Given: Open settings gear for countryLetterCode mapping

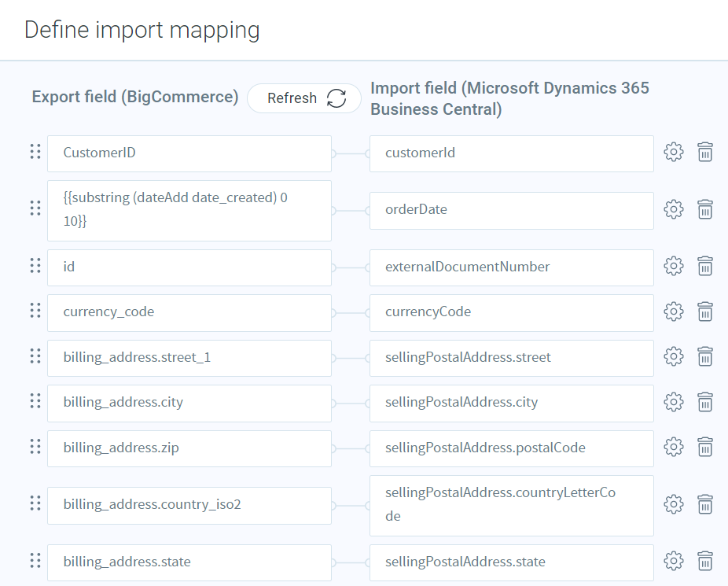Looking at the screenshot, I should [674, 504].
